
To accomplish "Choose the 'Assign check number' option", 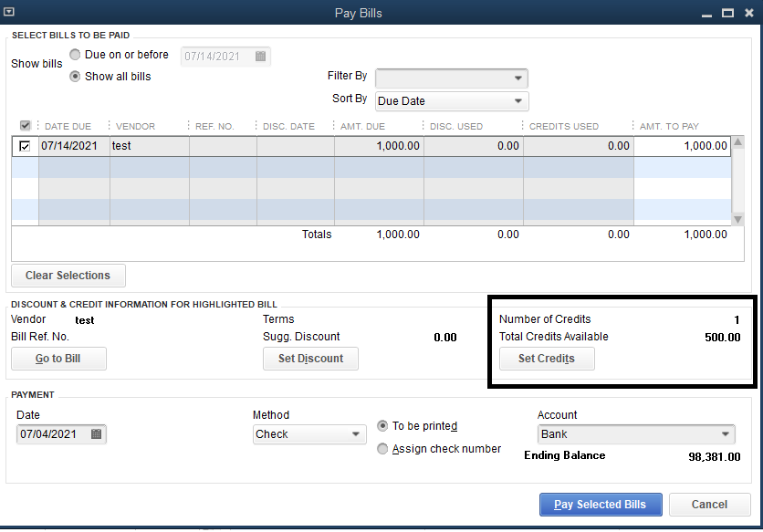I will pos(383,449).
